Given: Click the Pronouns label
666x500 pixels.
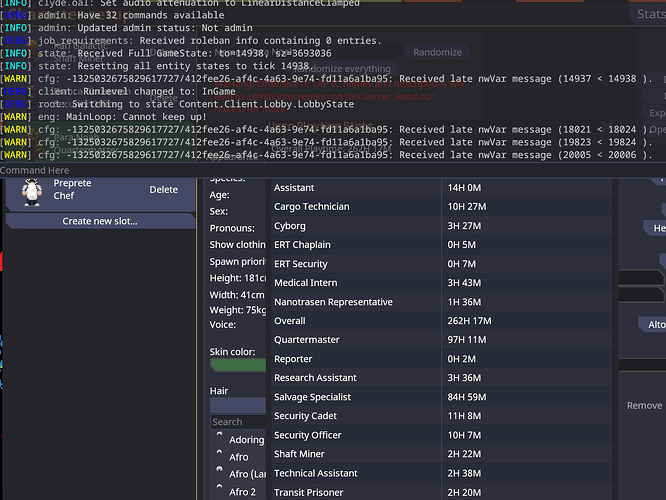Looking at the screenshot, I should [232, 228].
